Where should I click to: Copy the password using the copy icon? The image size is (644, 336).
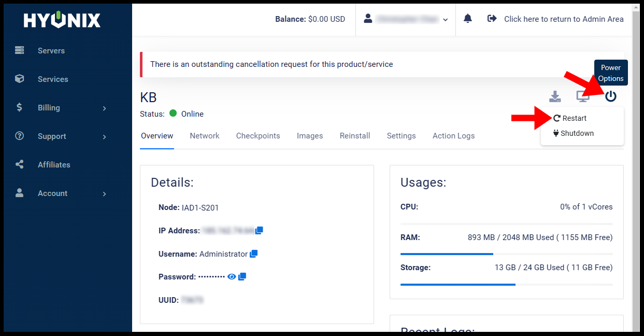click(242, 277)
